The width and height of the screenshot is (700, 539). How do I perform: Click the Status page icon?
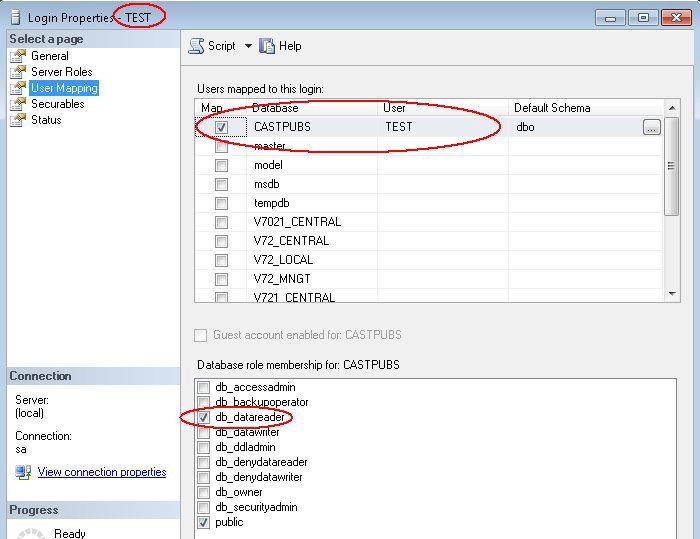pos(17,120)
